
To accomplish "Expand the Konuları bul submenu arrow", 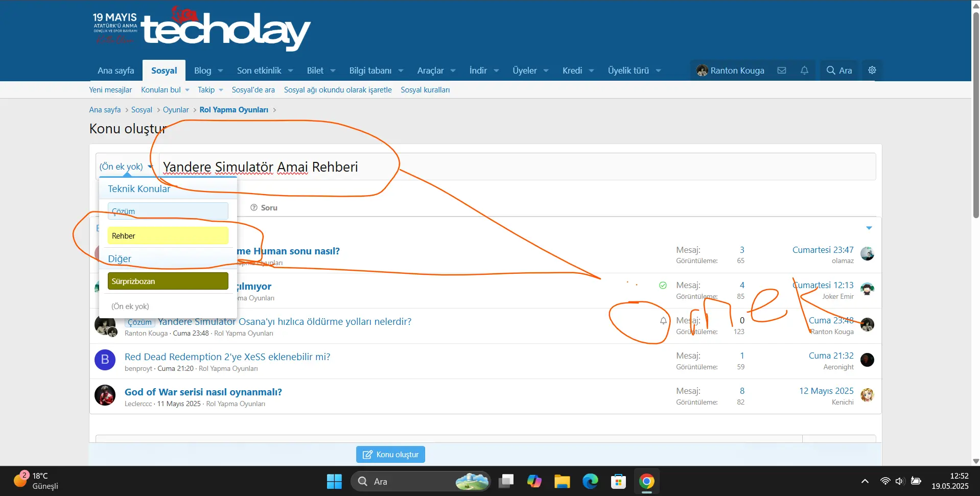I will coord(187,90).
